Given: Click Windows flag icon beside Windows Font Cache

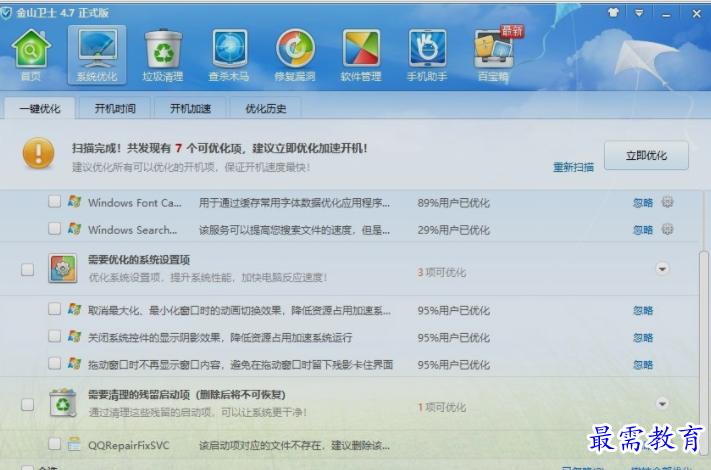Looking at the screenshot, I should [x=74, y=201].
